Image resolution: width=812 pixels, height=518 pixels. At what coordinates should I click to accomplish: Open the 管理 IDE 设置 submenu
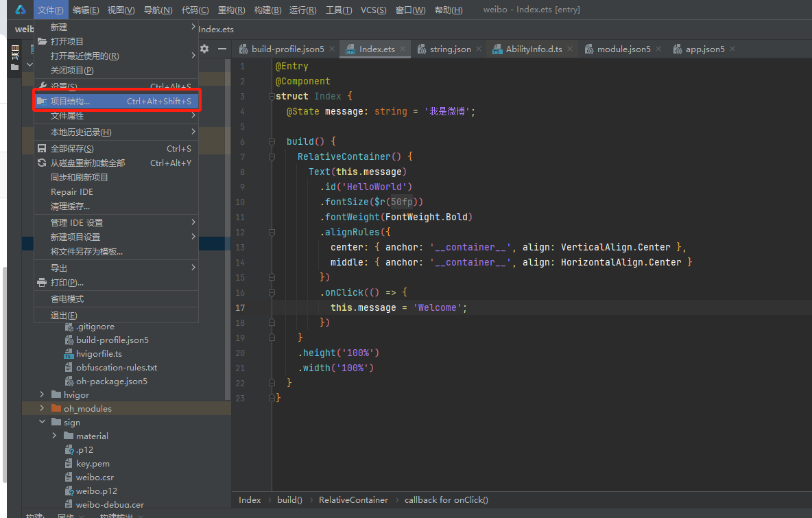[x=117, y=222]
